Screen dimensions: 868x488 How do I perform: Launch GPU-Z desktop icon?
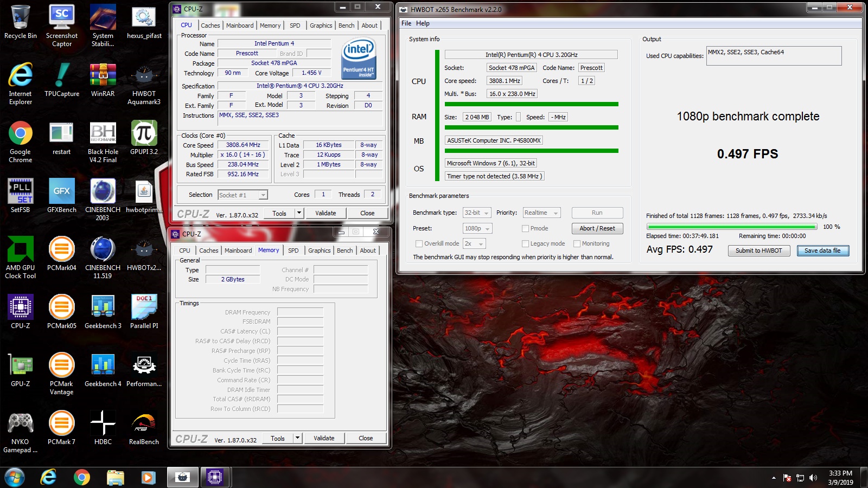pyautogui.click(x=21, y=370)
